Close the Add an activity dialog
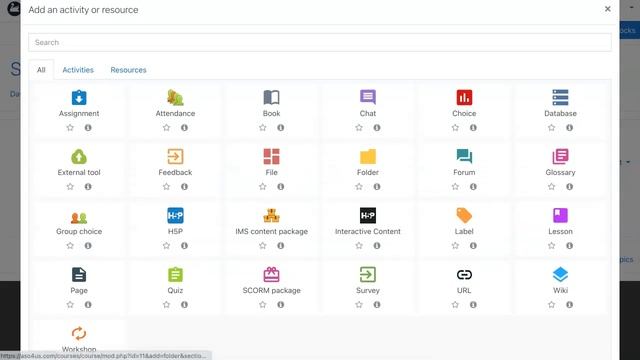640x360 pixels. (607, 9)
